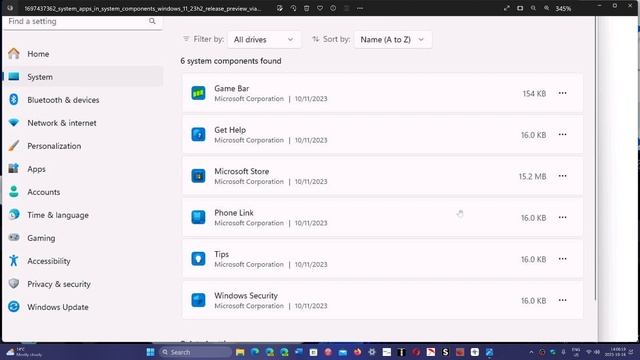Click the settings page vertical scrollbar
The height and width of the screenshot is (360, 640).
(x=596, y=159)
